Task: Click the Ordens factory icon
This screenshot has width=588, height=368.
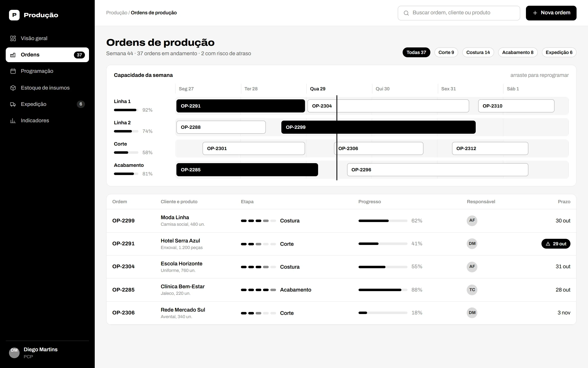Action: [13, 55]
